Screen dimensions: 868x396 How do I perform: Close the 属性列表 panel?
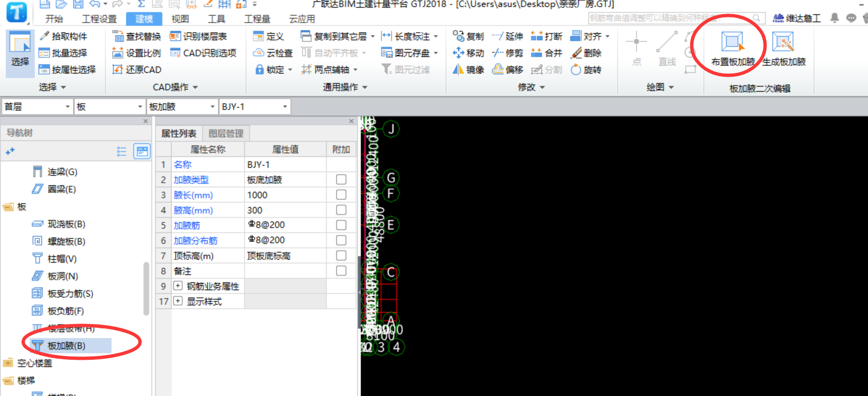[x=351, y=121]
